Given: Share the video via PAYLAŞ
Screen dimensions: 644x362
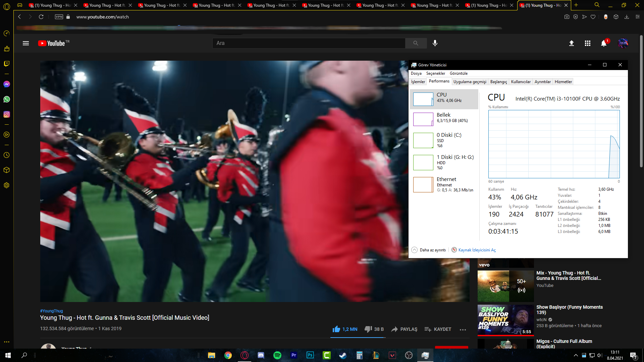Looking at the screenshot, I should (x=404, y=329).
